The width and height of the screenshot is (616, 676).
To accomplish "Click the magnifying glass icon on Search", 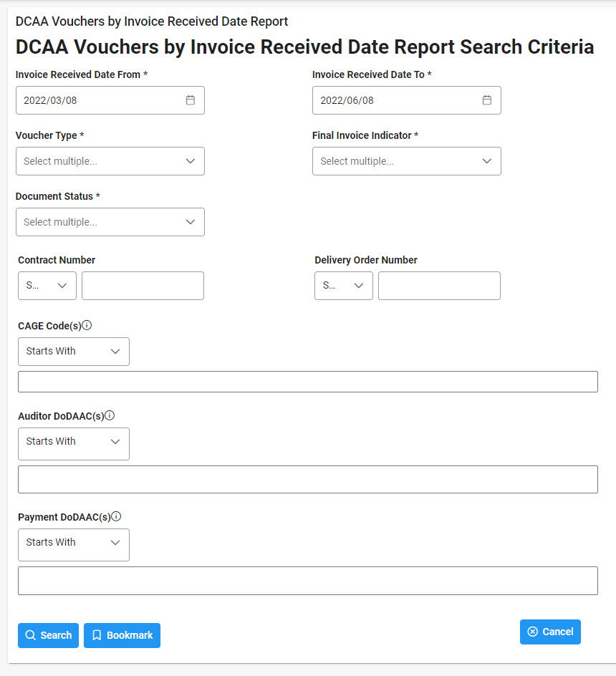I will [x=31, y=635].
